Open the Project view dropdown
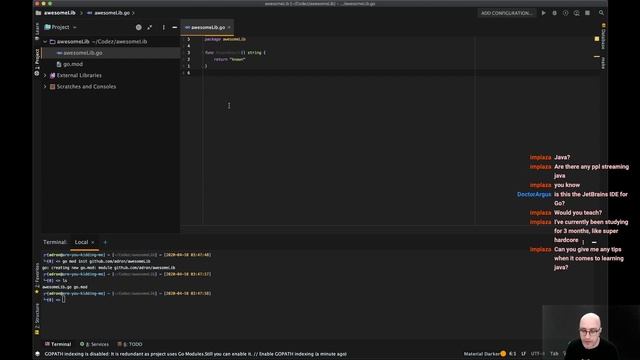Screen dimensions: 640x360 pos(60,27)
